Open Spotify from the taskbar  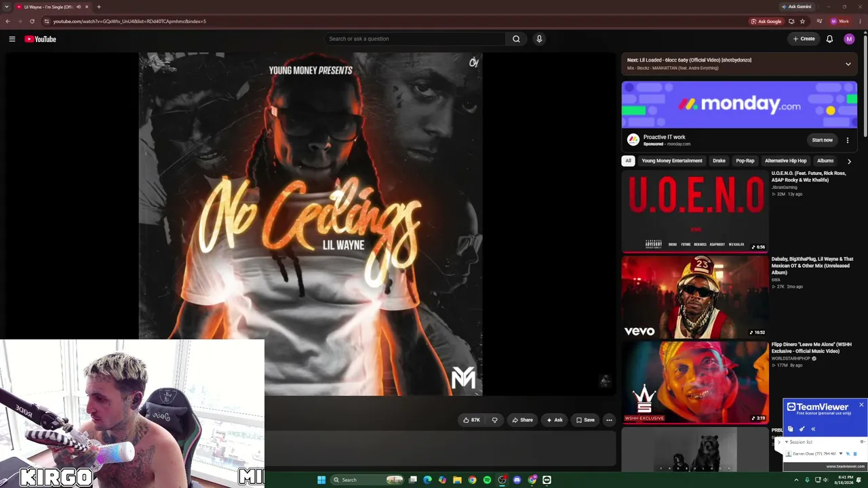point(487,480)
